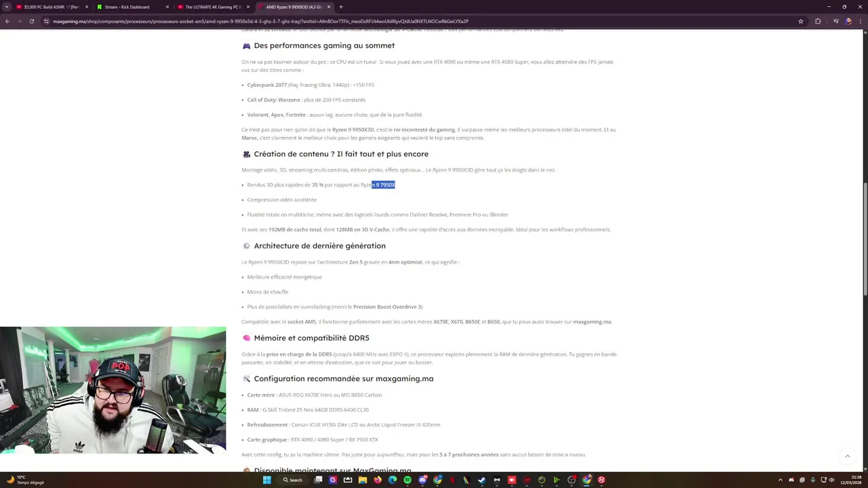The height and width of the screenshot is (488, 868).
Task: Open the browser extensions menu
Action: point(817,21)
